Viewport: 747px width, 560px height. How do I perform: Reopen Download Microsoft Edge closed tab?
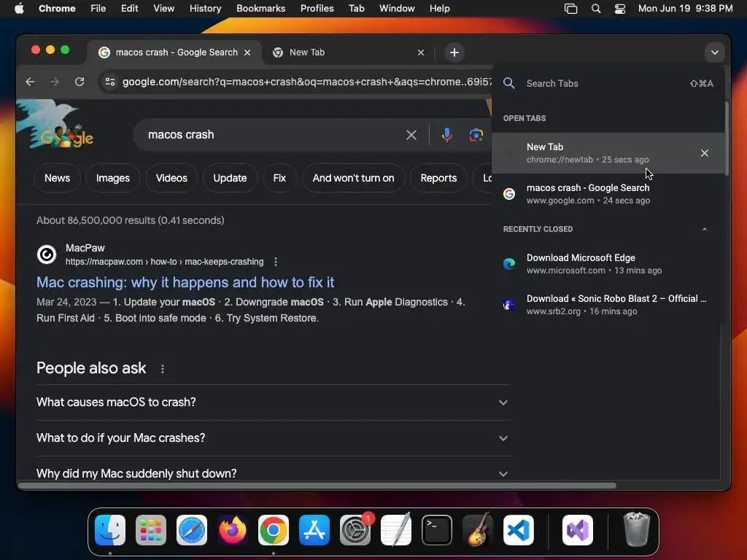point(608,264)
